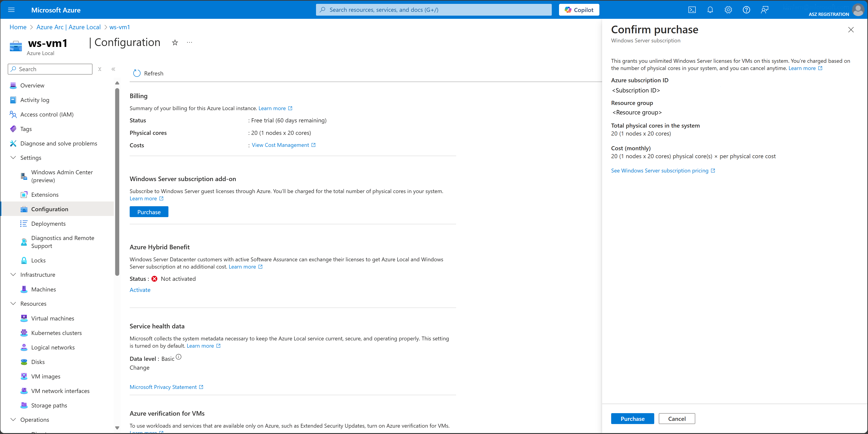Open Virtual machines in sidebar
Screen dimensions: 868x434
click(x=53, y=318)
